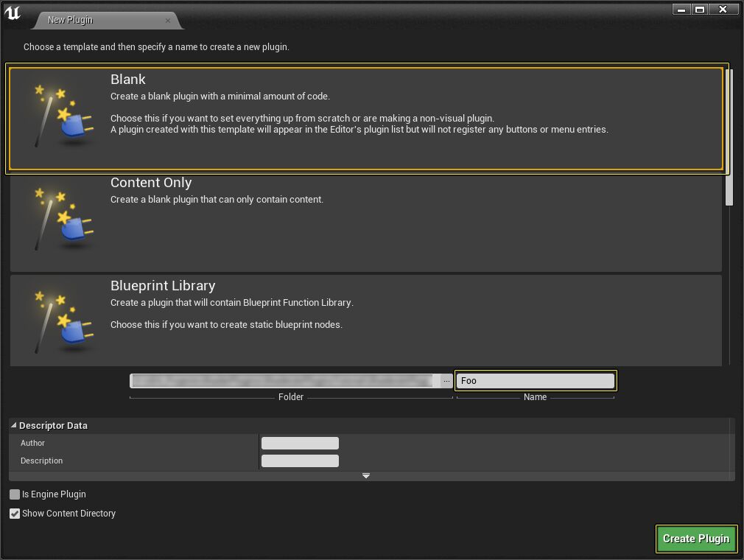Click the close icon on the New Plugin tab
Screen dimensions: 744x560
169,20
